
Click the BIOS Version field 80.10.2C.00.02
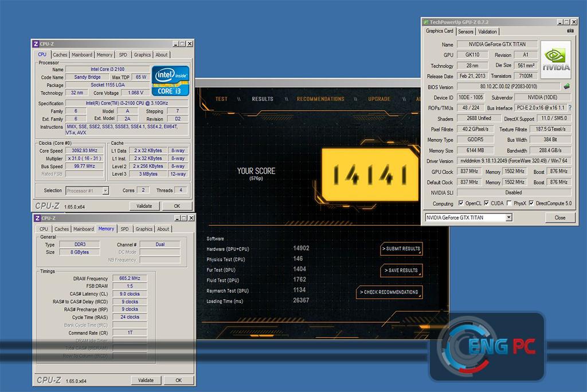(x=508, y=87)
